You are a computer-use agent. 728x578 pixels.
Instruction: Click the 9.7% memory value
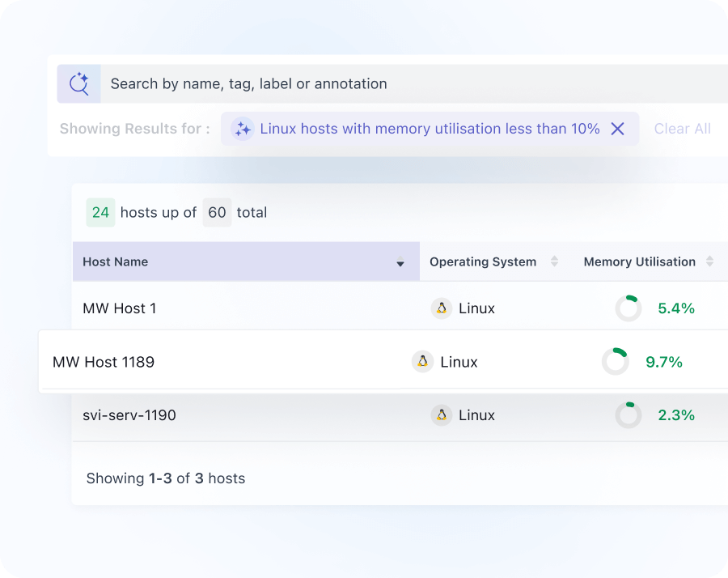664,362
